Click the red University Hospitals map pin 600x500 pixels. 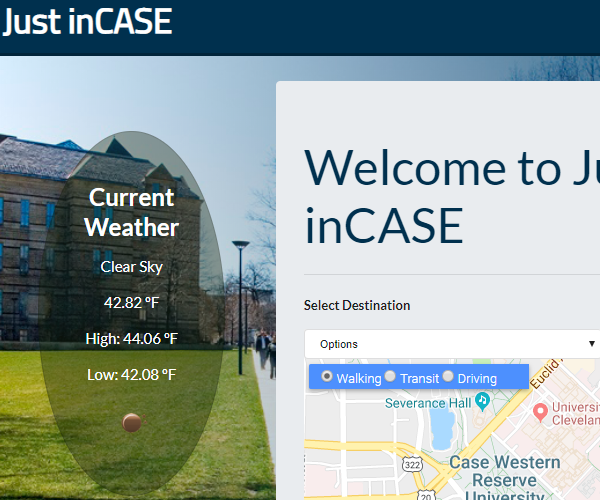[x=540, y=411]
